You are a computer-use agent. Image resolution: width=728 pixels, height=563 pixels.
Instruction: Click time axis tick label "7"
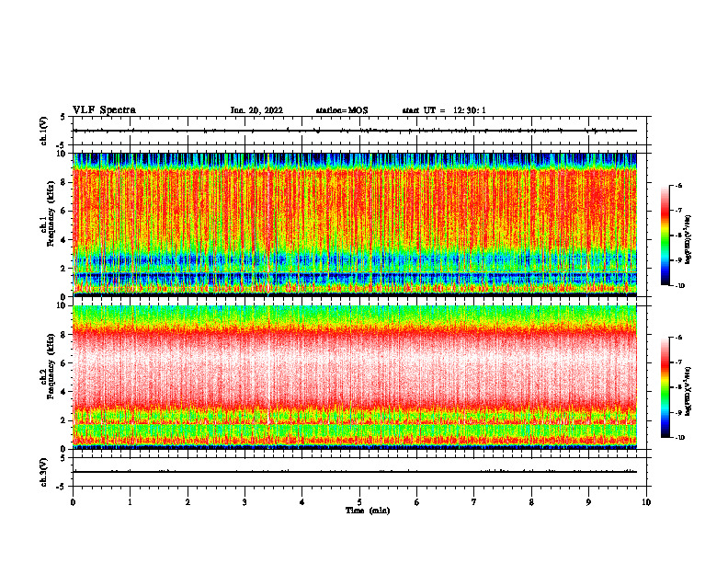[x=474, y=502]
